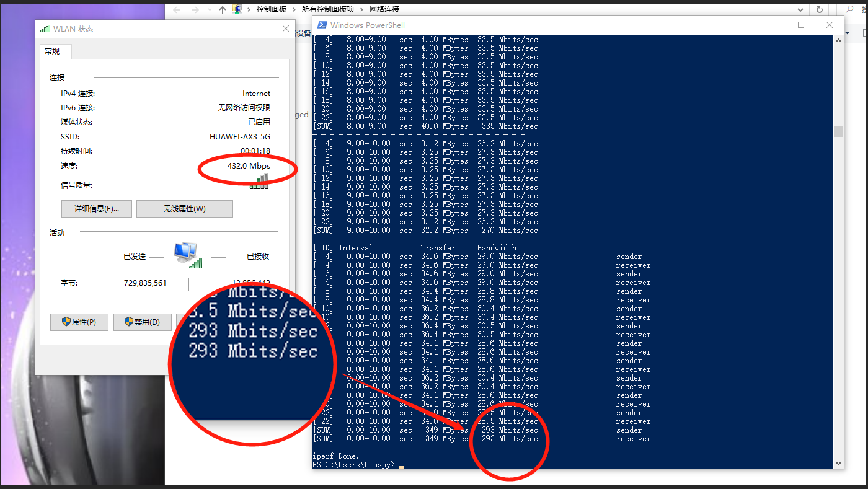Open 详细信息(E)... in WLAN status

click(97, 209)
